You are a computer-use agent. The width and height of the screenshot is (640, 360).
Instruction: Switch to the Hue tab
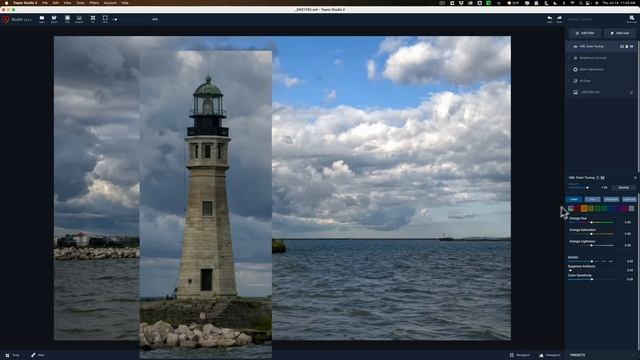coord(592,199)
